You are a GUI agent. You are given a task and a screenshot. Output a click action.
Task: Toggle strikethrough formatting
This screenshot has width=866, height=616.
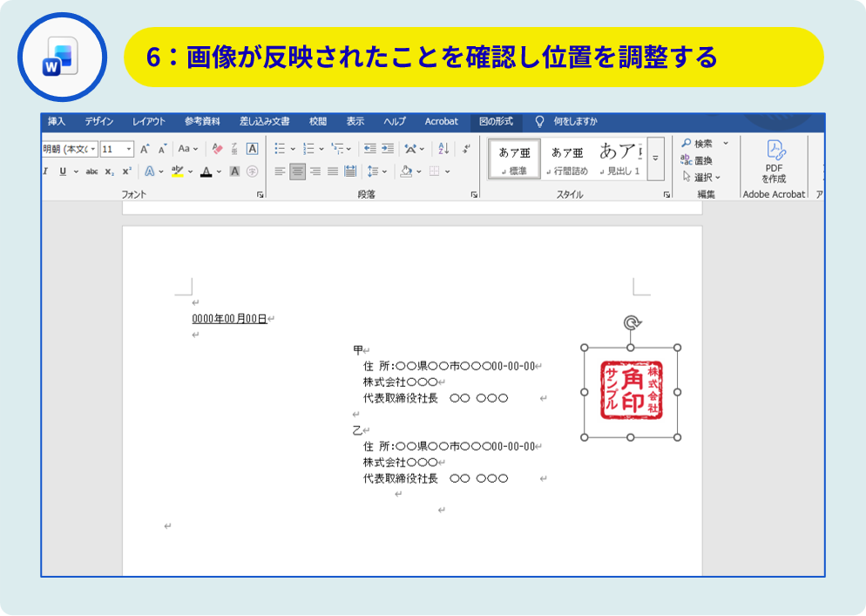coord(91,172)
